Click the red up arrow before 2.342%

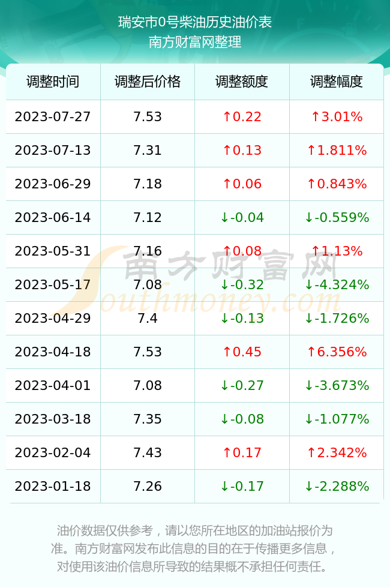click(311, 452)
